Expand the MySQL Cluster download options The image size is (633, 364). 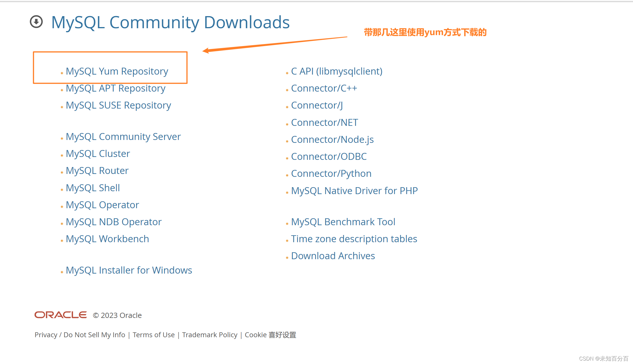(x=97, y=153)
